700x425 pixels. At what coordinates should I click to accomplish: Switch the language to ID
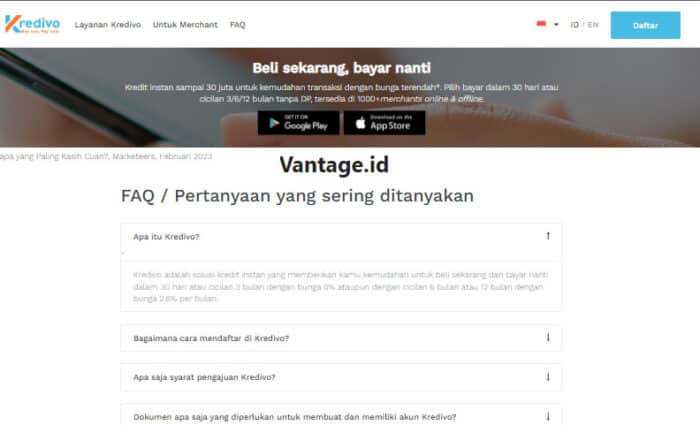[575, 24]
